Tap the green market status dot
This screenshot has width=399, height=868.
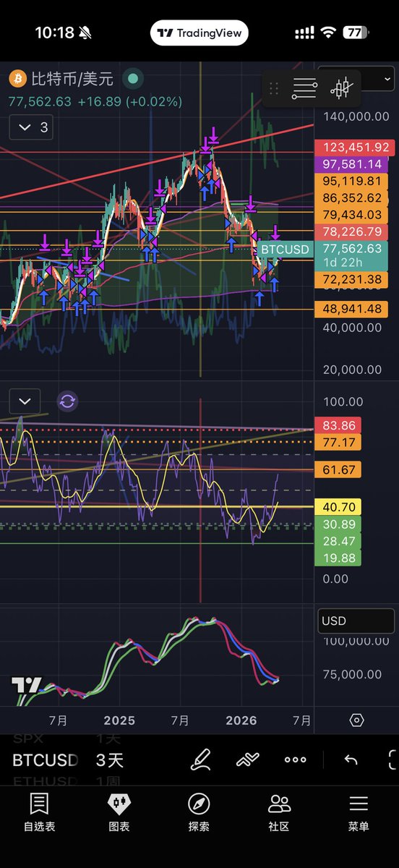(132, 78)
